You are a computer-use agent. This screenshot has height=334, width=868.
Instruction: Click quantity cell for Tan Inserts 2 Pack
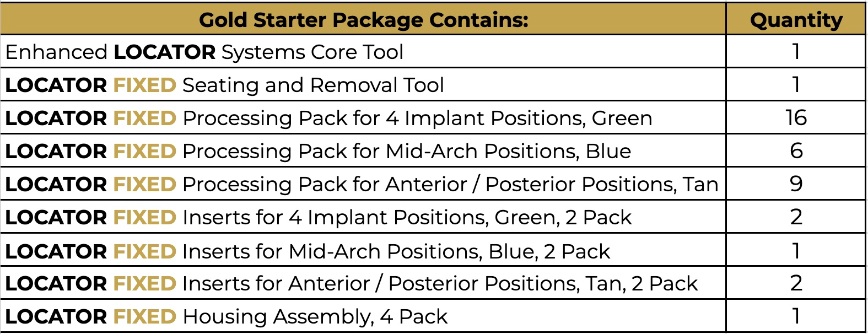tap(796, 283)
